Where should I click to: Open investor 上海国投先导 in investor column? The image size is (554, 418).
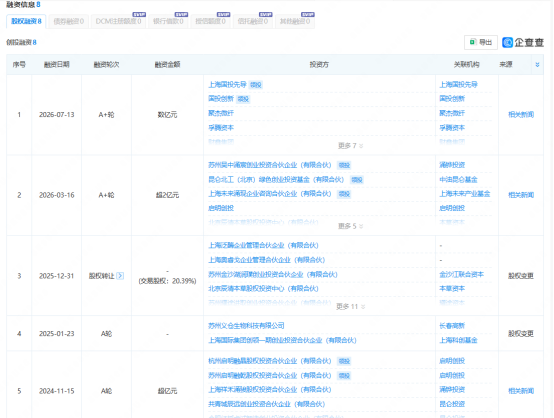click(x=227, y=84)
